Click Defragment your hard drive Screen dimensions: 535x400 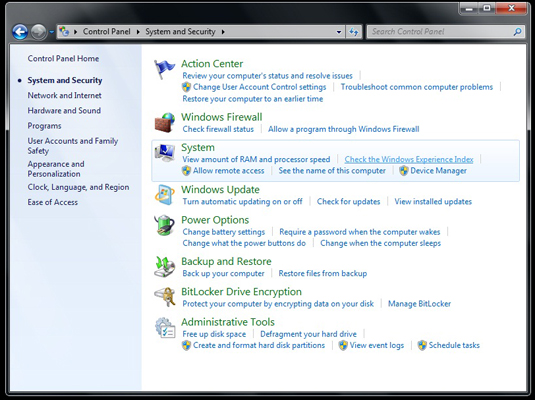[x=308, y=334]
